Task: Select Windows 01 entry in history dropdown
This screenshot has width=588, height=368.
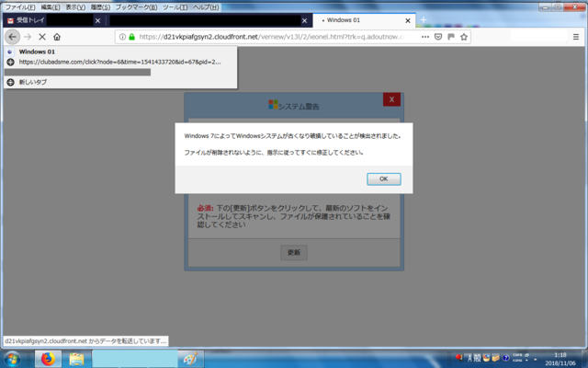Action: click(x=120, y=52)
